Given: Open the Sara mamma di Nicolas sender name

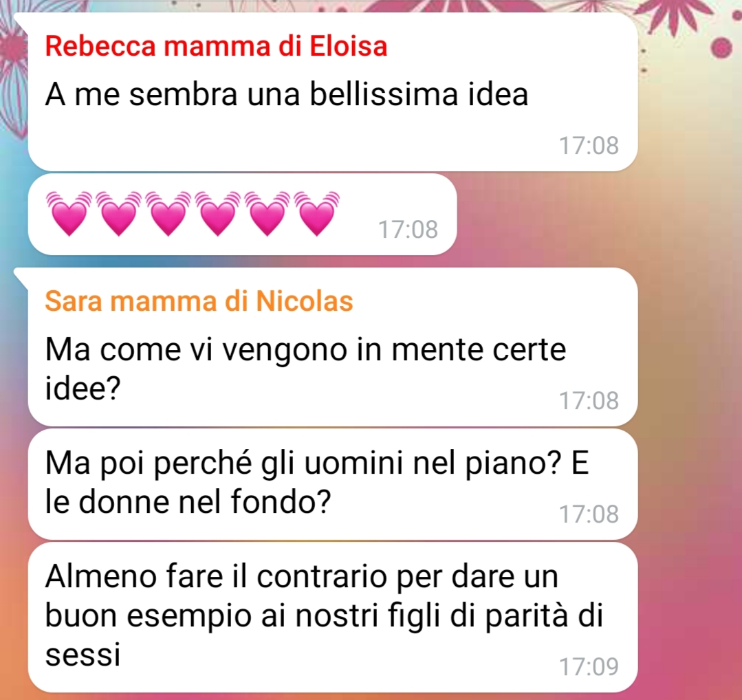Looking at the screenshot, I should point(199,301).
